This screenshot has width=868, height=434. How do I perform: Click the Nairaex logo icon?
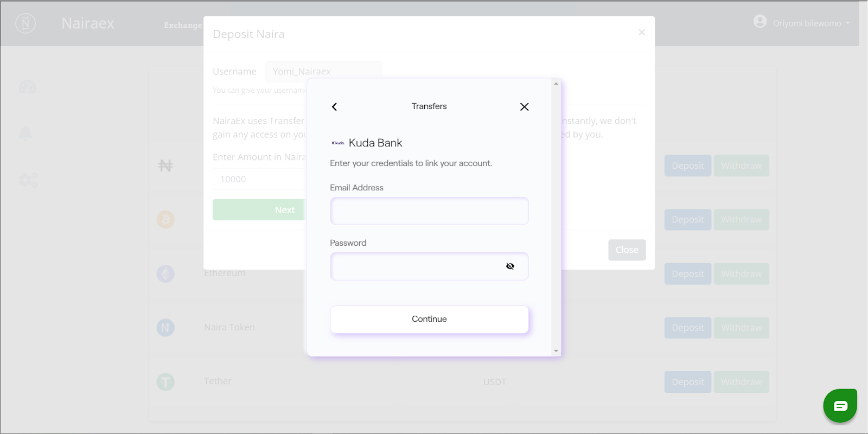(25, 23)
